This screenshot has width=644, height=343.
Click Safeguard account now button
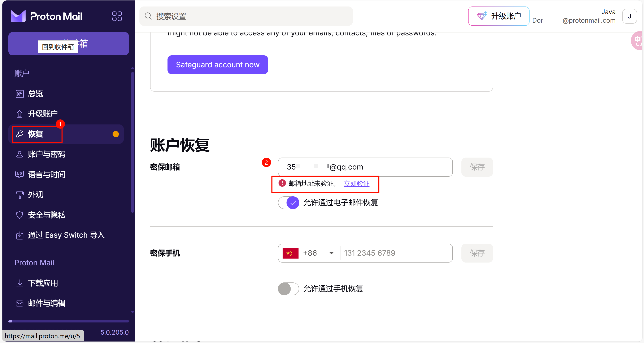tap(218, 65)
